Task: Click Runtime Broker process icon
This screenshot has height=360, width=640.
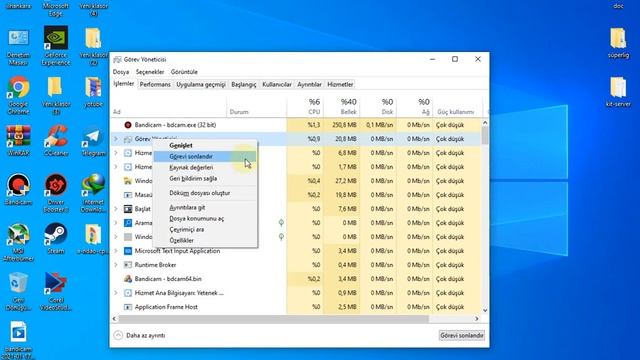Action: [x=128, y=265]
